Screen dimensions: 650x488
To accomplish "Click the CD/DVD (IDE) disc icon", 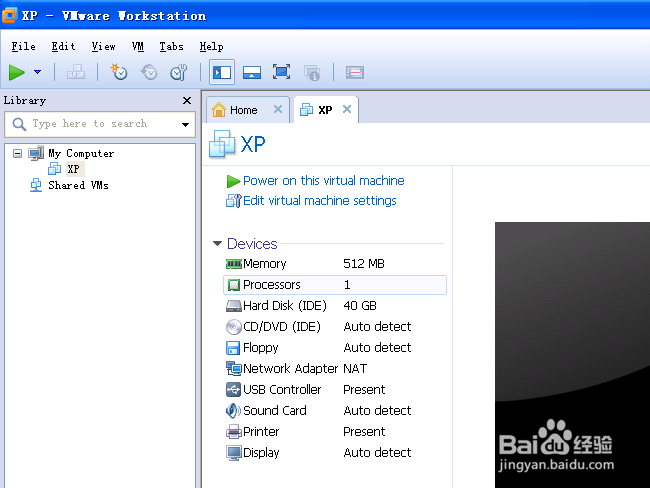I will [x=234, y=327].
